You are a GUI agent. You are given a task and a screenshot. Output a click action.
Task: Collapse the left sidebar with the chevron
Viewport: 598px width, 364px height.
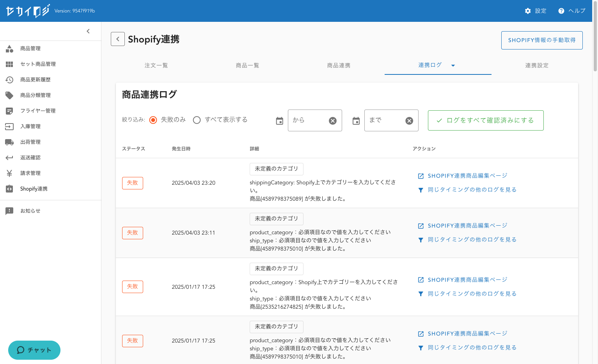click(88, 31)
